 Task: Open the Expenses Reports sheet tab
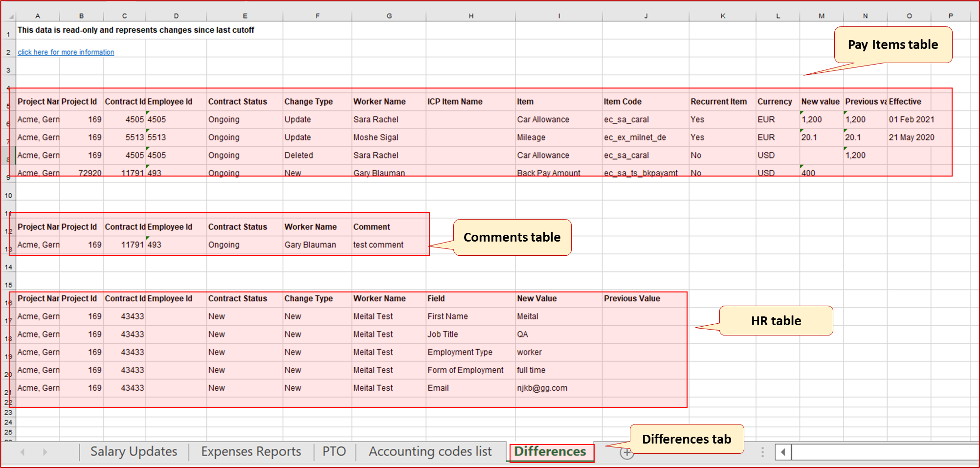pos(251,451)
